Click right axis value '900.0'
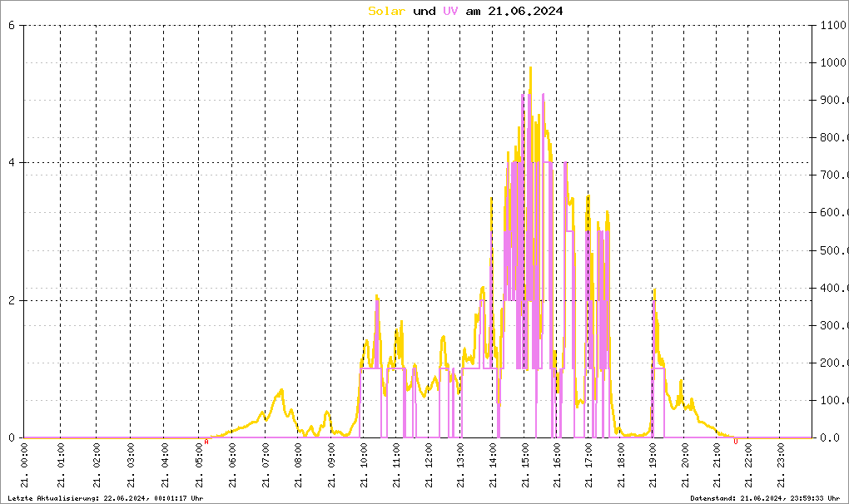849x504 pixels. point(834,100)
